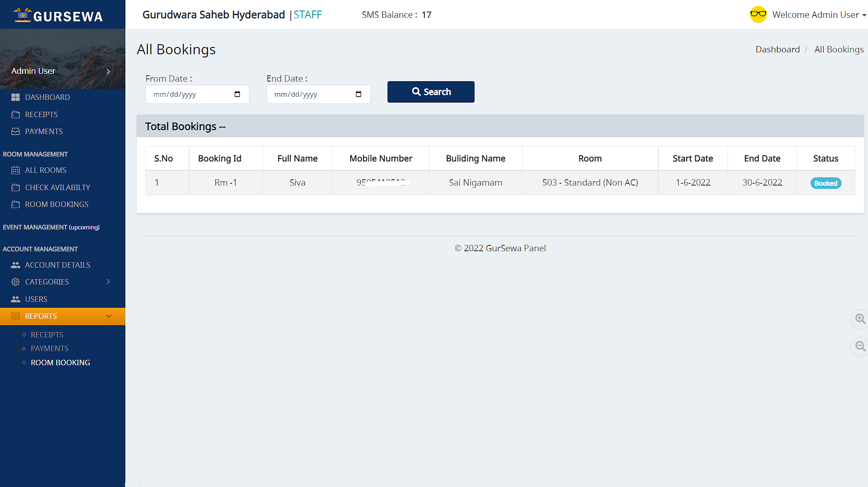Click the Dashboard grid icon in sidebar
The width and height of the screenshot is (868, 487).
(15, 97)
